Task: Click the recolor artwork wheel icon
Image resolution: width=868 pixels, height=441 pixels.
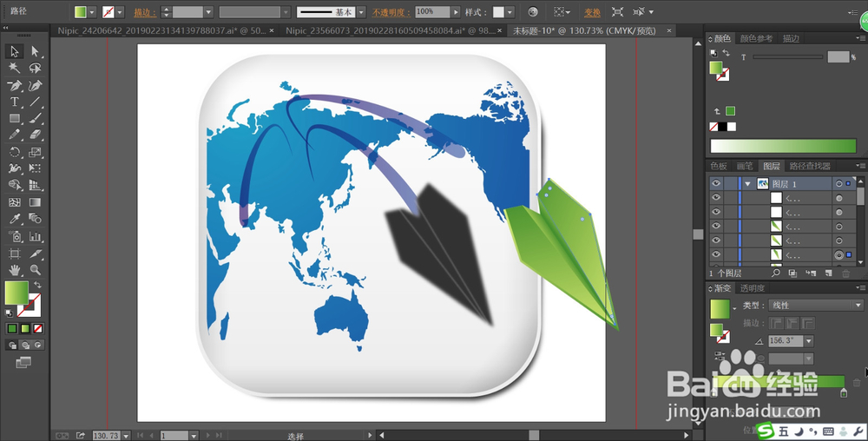Action: point(533,11)
